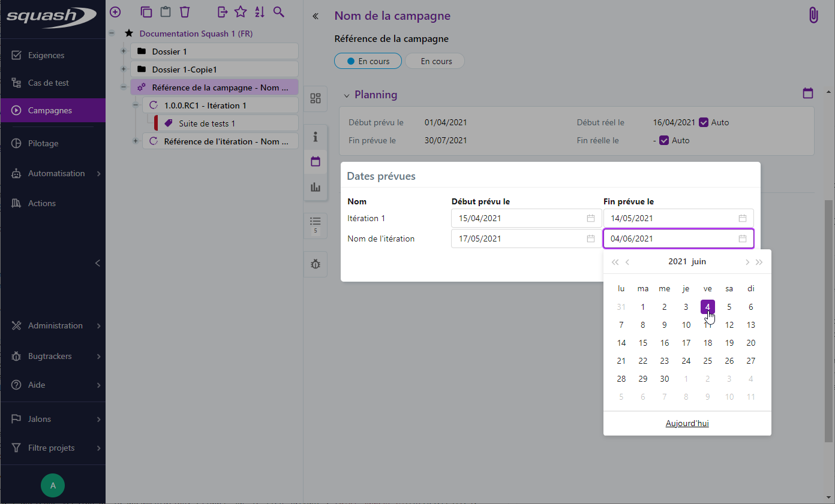This screenshot has width=835, height=504.
Task: Open the statistics chart anchor icon
Action: coord(316,186)
